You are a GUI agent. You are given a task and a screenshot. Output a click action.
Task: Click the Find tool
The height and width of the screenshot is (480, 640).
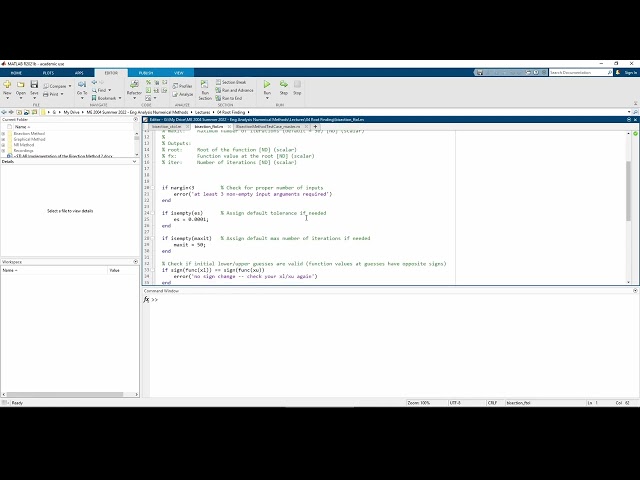click(x=99, y=90)
